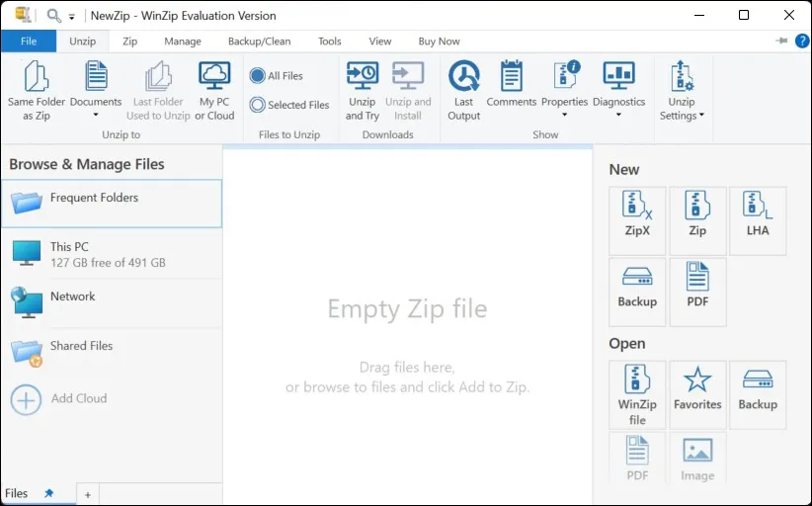The width and height of the screenshot is (812, 506).
Task: Open Unzip Settings icon
Action: pos(682,76)
